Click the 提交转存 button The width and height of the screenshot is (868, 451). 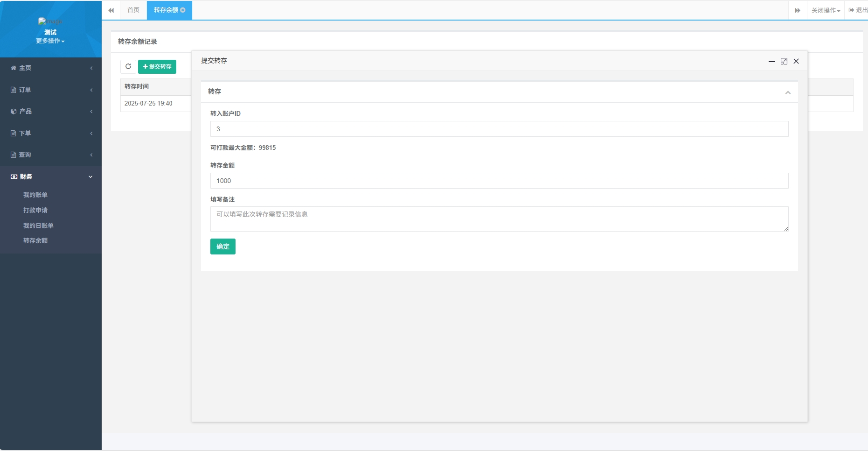(157, 67)
